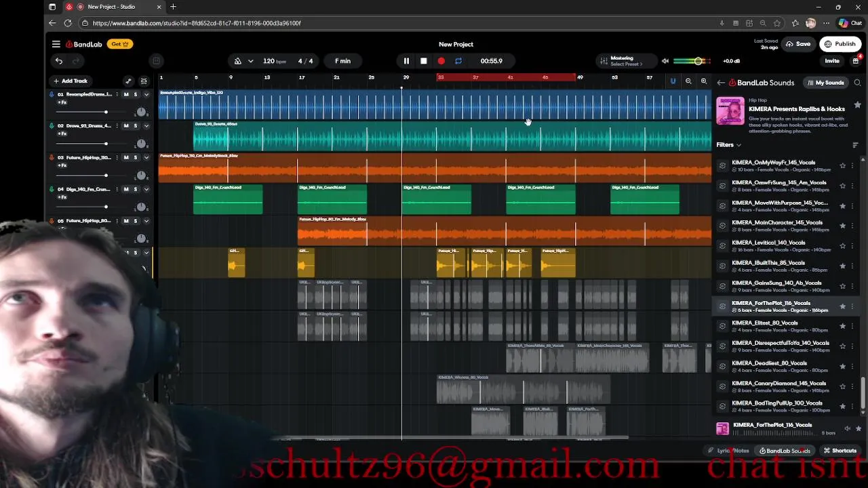This screenshot has height=488, width=868.
Task: Click the Get membership button
Action: tap(120, 44)
